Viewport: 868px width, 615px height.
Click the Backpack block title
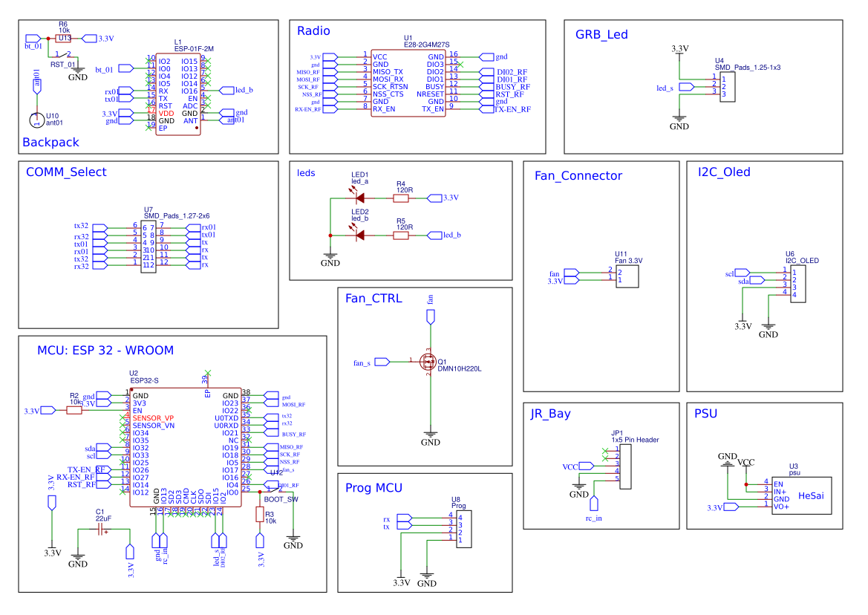(51, 143)
